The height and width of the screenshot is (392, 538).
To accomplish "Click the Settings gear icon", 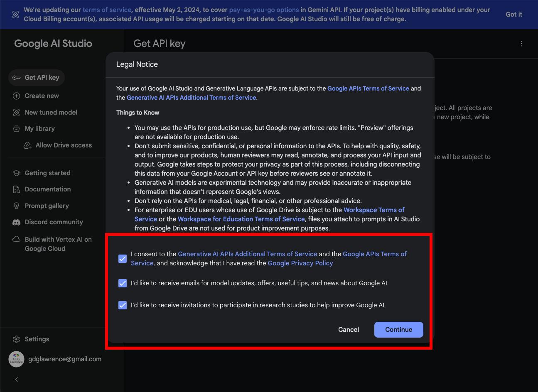I will pos(17,339).
